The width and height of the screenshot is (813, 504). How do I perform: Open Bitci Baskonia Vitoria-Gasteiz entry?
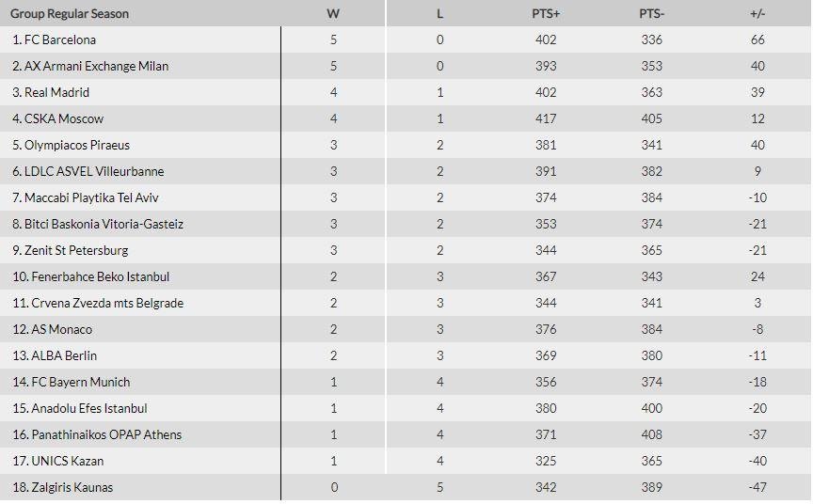pos(104,225)
